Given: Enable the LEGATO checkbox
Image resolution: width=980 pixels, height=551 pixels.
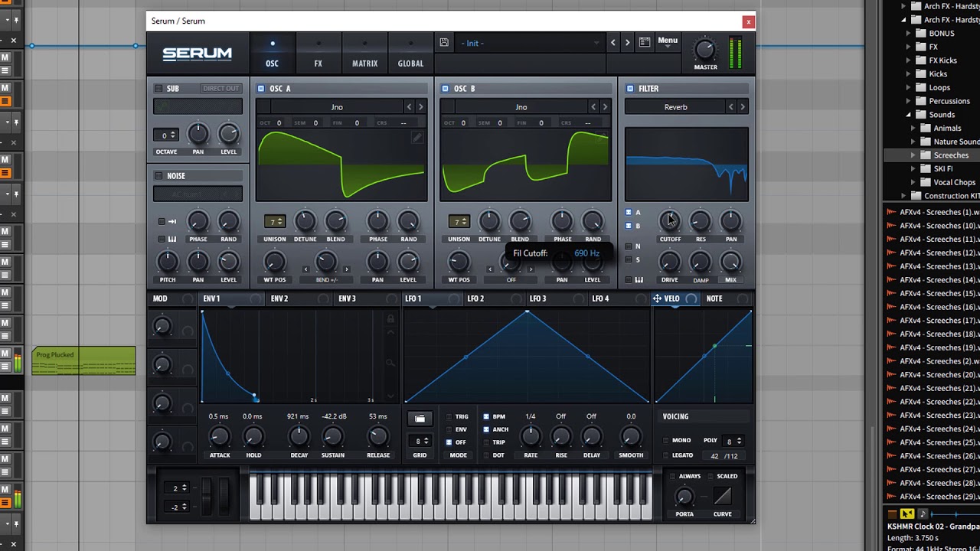Looking at the screenshot, I should click(x=665, y=456).
